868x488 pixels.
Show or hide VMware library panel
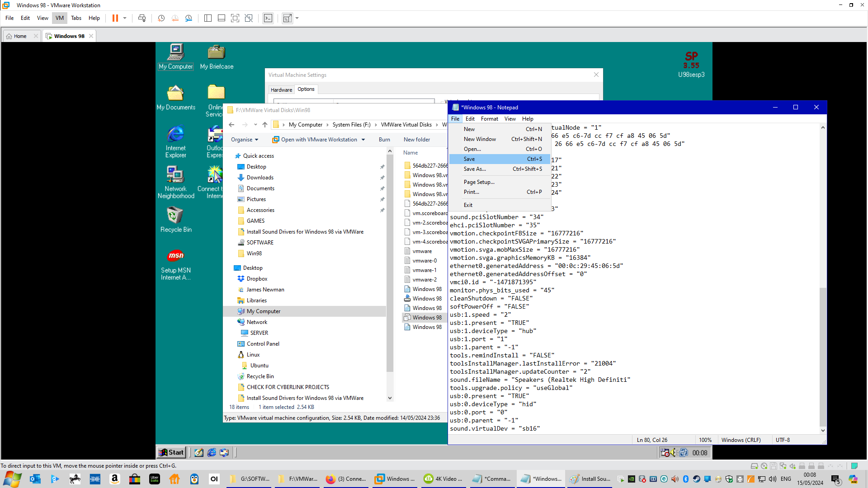(x=208, y=18)
